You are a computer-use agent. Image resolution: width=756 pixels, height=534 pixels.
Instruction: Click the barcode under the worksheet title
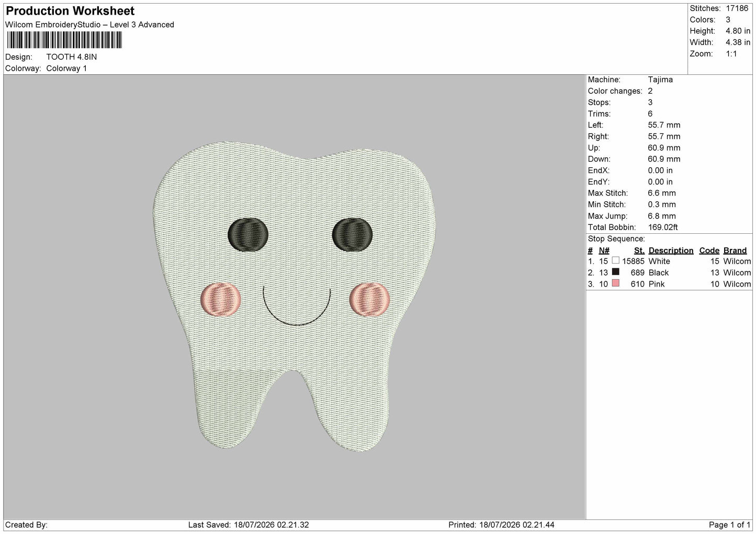pyautogui.click(x=64, y=40)
